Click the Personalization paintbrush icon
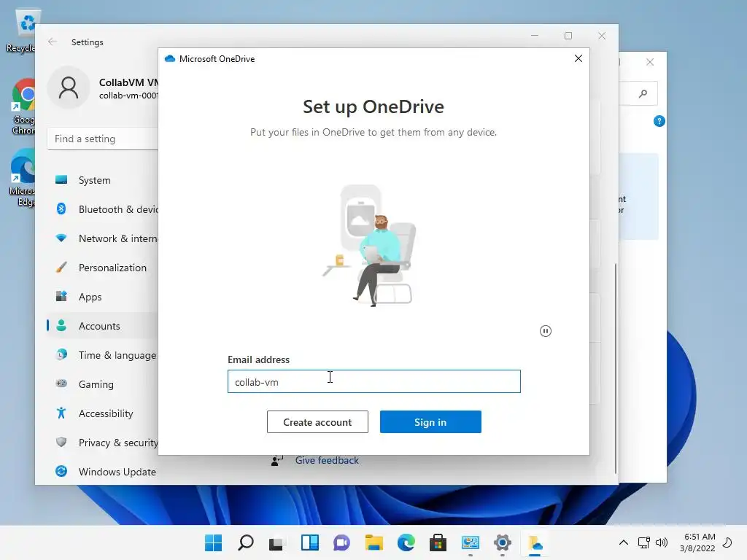The width and height of the screenshot is (747, 560). (61, 267)
